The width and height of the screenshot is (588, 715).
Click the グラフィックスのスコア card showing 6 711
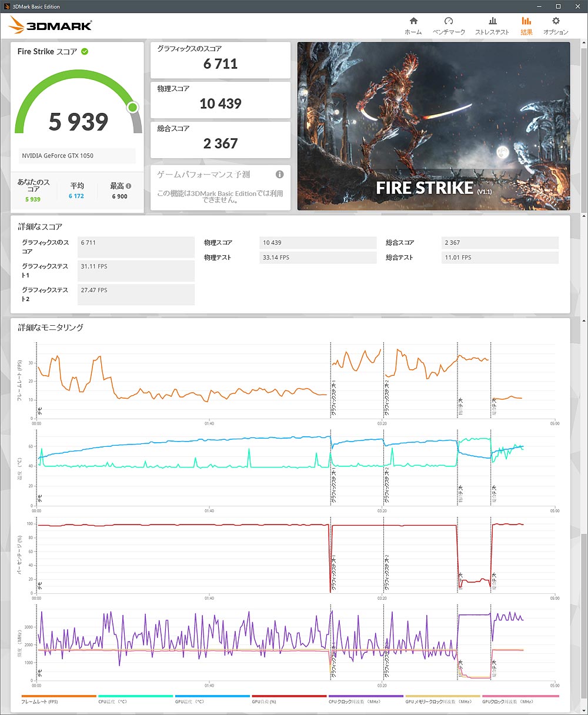pos(220,60)
